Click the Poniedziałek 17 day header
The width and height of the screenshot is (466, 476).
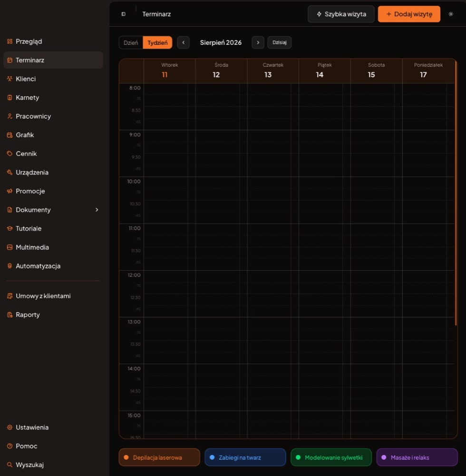(428, 71)
